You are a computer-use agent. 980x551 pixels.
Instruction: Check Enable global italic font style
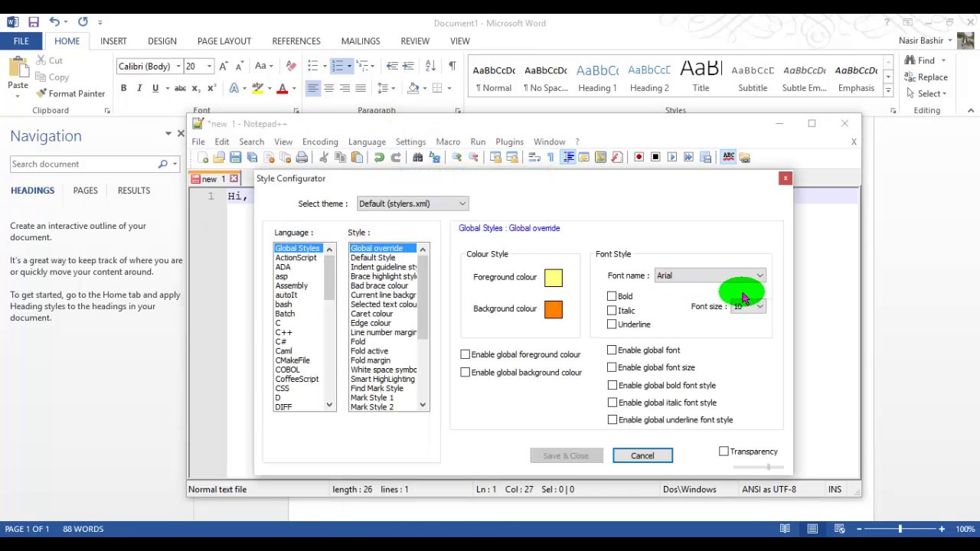click(612, 402)
